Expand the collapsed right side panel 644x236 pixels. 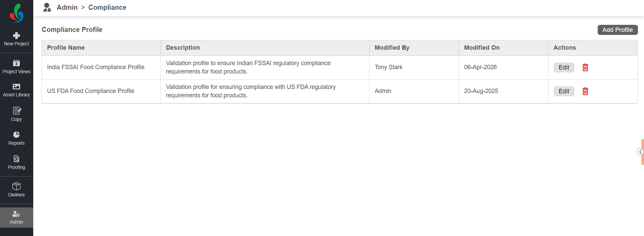pyautogui.click(x=640, y=152)
